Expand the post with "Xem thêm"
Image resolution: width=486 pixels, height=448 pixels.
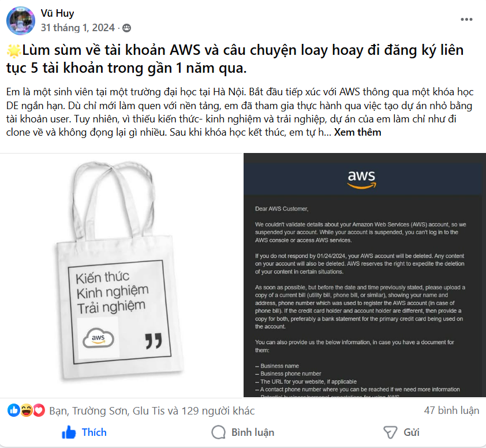tap(357, 132)
